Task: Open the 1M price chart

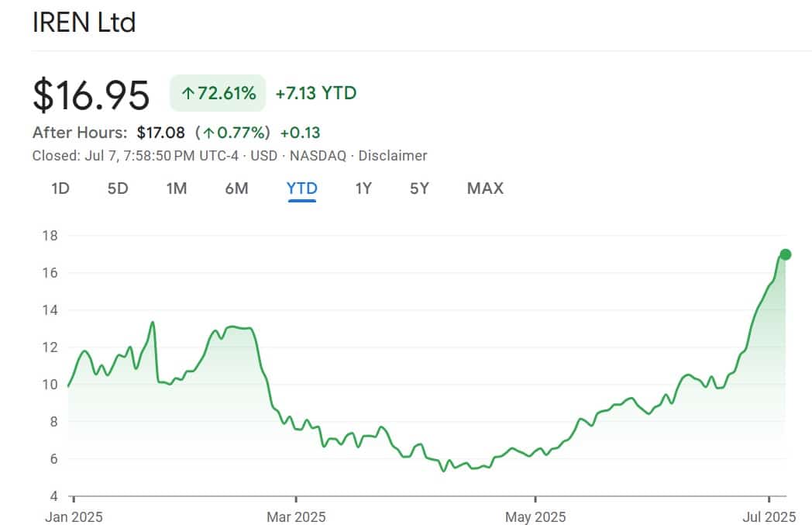Action: click(x=177, y=188)
